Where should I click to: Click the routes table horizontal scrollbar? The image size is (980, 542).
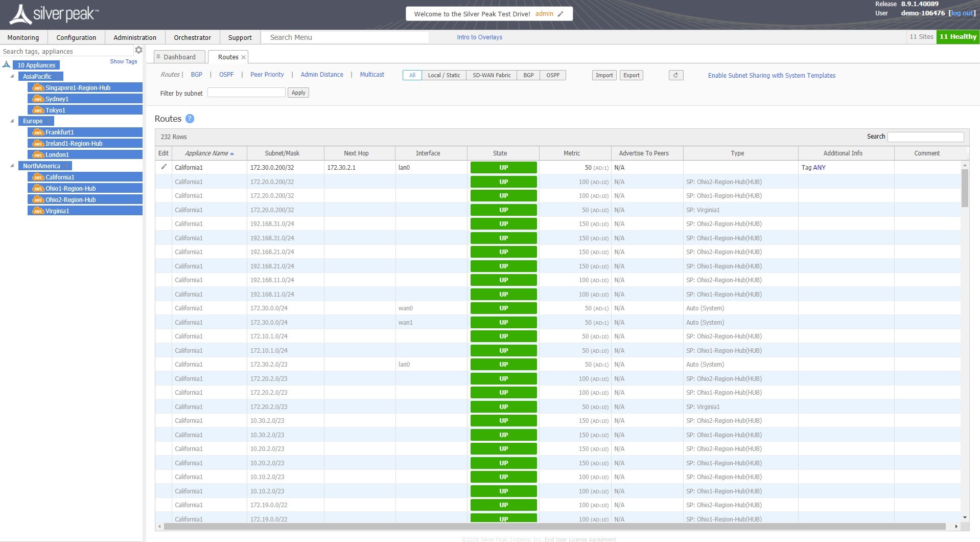(x=555, y=526)
